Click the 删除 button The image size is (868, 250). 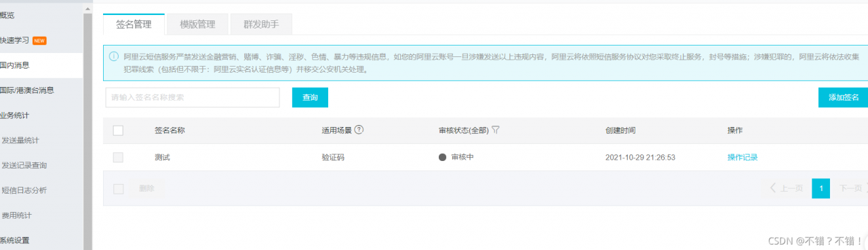point(146,188)
